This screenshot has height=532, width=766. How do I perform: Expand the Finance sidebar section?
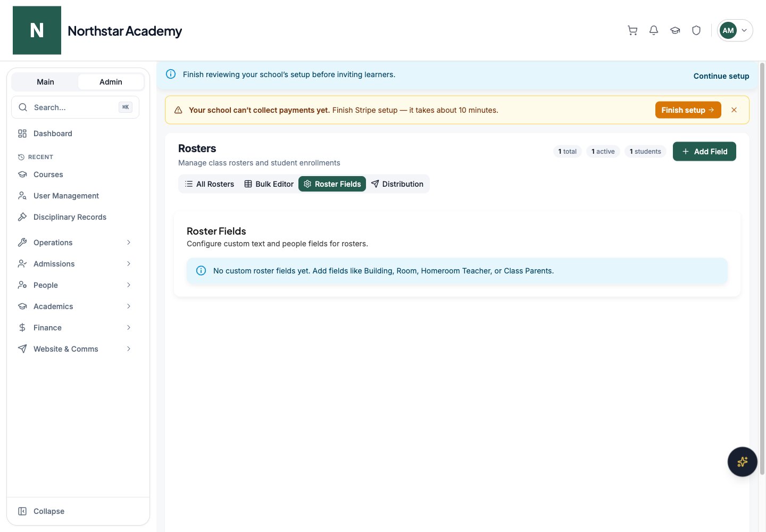pyautogui.click(x=75, y=328)
